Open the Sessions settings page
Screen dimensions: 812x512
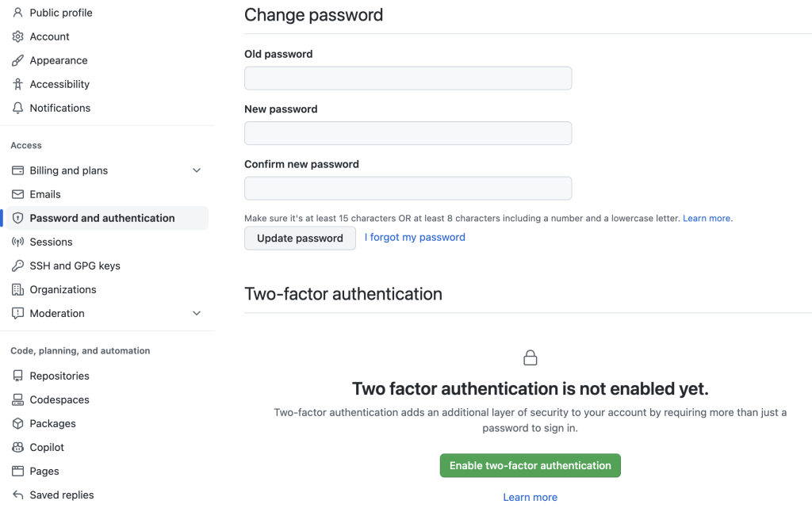[x=51, y=242]
